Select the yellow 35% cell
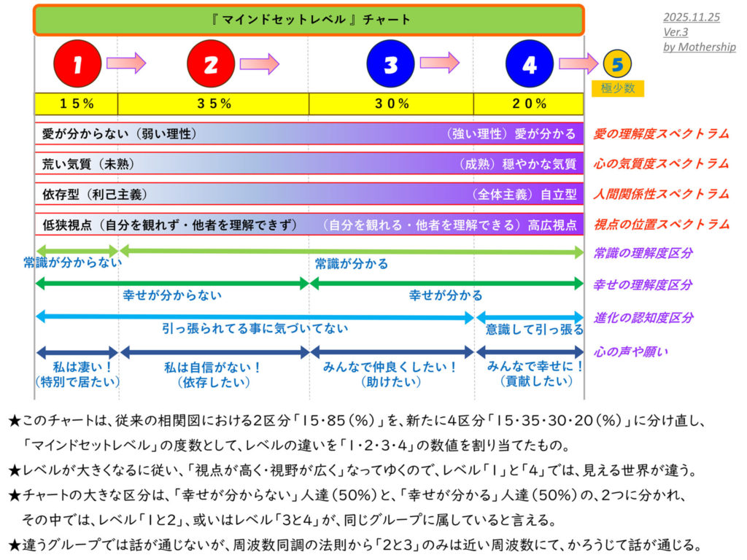This screenshot has height=560, width=747. coord(214,104)
